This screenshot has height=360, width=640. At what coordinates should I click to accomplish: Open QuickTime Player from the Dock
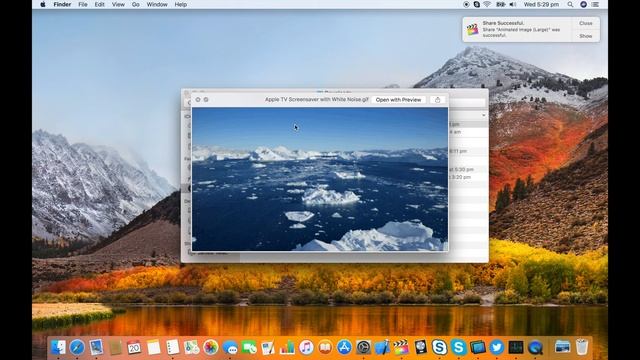535,347
